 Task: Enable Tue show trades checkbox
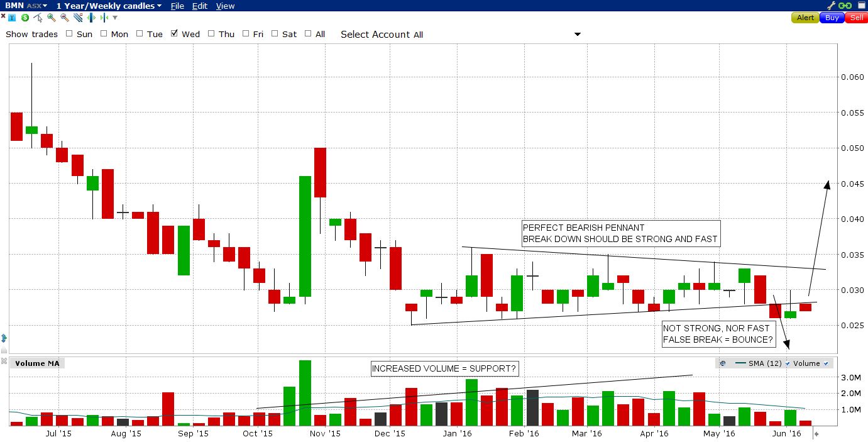(x=140, y=34)
